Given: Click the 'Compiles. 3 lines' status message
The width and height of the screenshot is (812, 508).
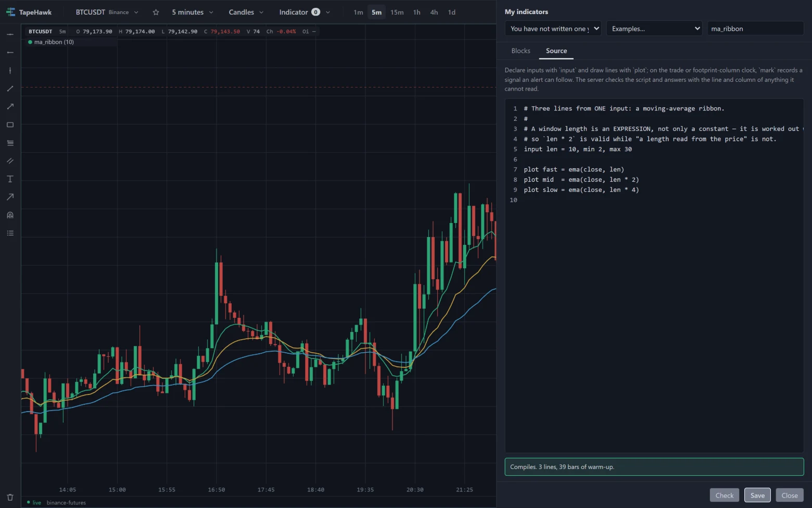Looking at the screenshot, I should [654, 467].
